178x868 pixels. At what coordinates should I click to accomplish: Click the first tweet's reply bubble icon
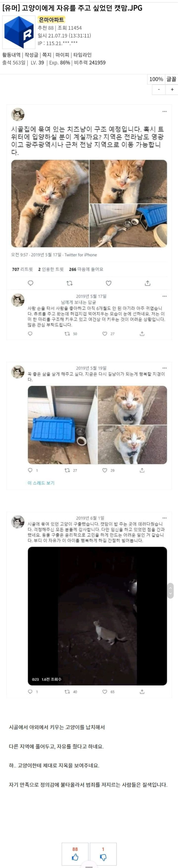point(30,283)
